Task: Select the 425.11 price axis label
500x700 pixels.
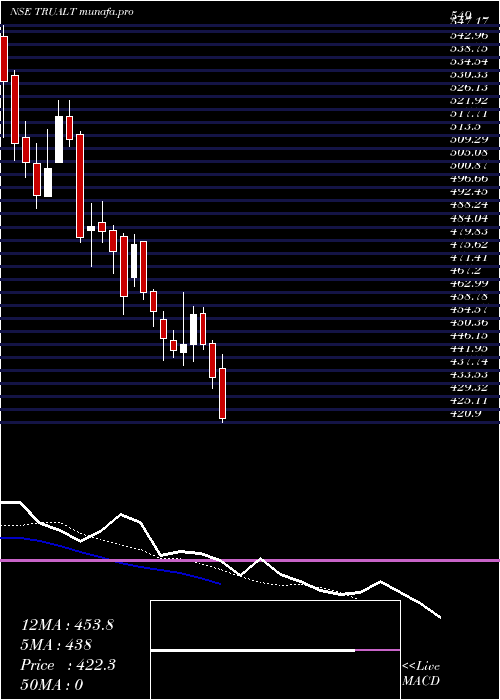Action: click(469, 401)
